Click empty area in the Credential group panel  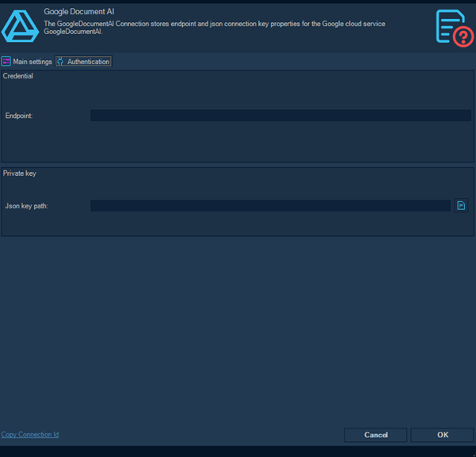(x=238, y=143)
